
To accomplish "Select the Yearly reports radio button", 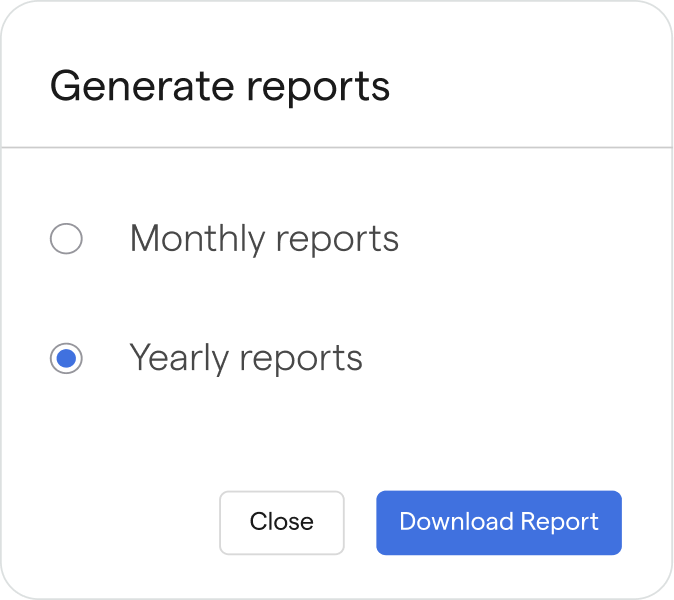I will (x=66, y=358).
